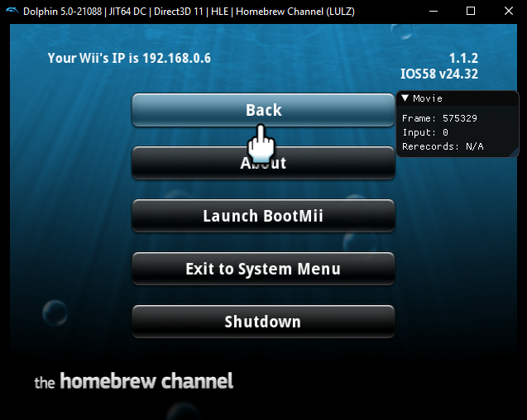Select Launch BootMii
Screen dimensions: 527x420
click(263, 216)
